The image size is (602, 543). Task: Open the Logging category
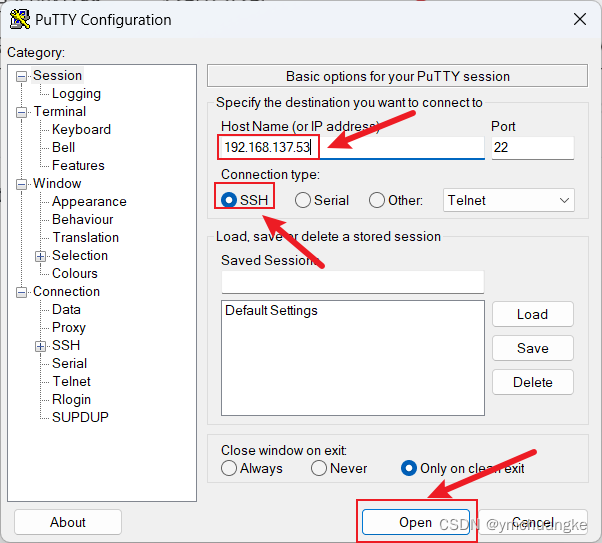click(x=76, y=93)
